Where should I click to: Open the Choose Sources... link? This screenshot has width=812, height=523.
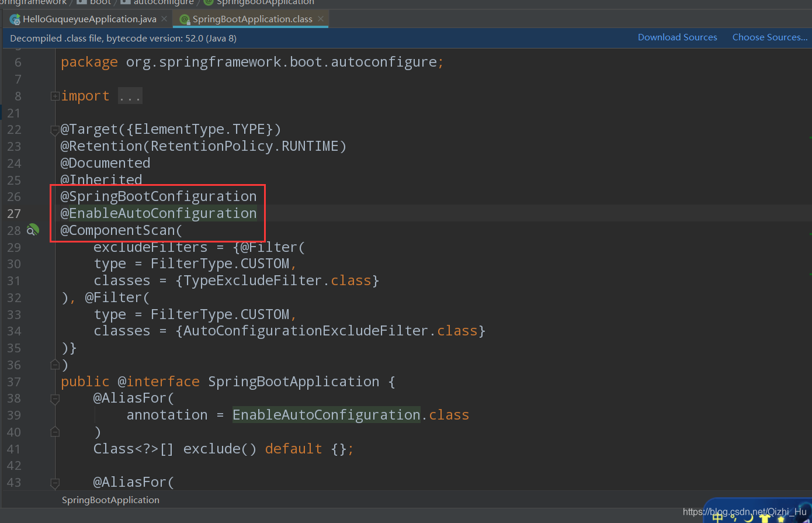point(770,37)
